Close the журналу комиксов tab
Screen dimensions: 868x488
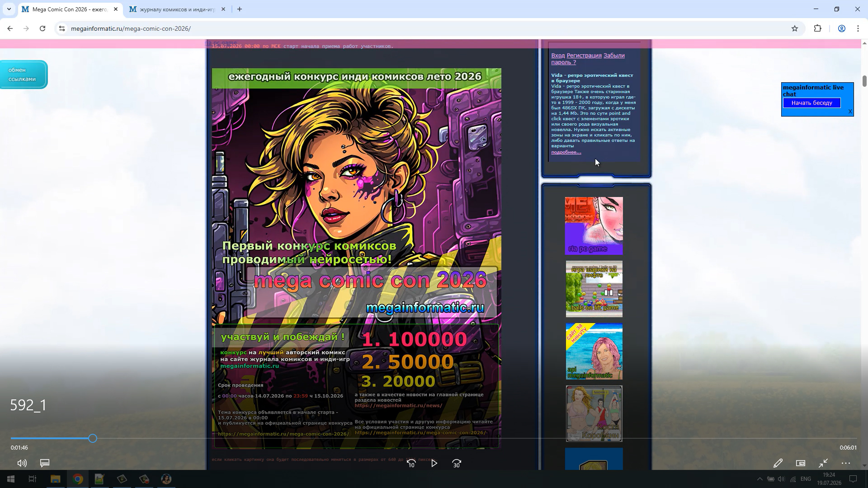[223, 9]
